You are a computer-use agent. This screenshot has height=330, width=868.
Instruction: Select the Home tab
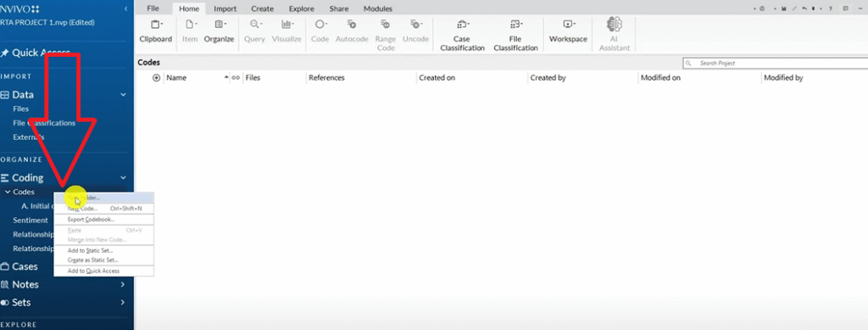189,8
